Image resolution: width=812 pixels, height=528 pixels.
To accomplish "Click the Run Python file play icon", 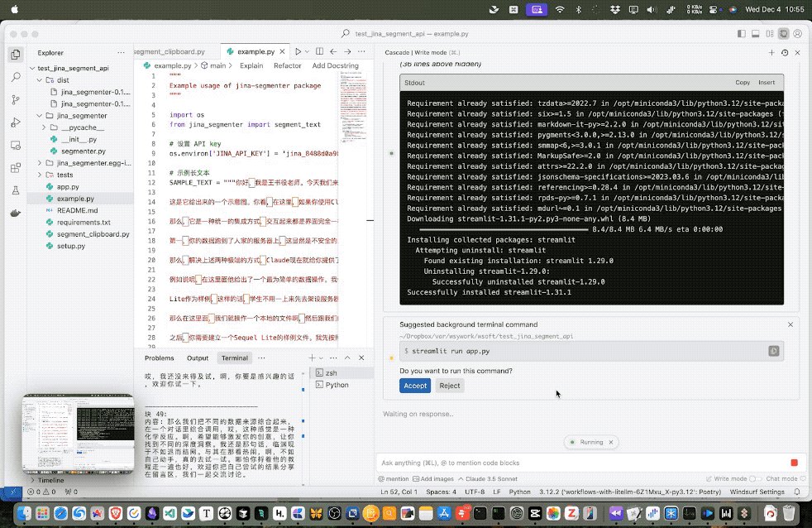I will 299,51.
